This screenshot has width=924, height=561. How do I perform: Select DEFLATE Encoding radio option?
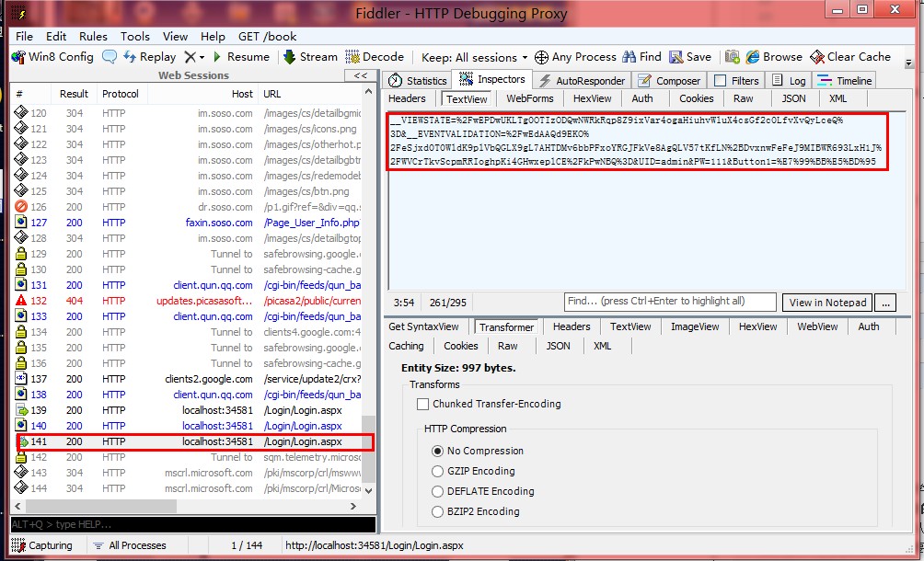coord(438,491)
